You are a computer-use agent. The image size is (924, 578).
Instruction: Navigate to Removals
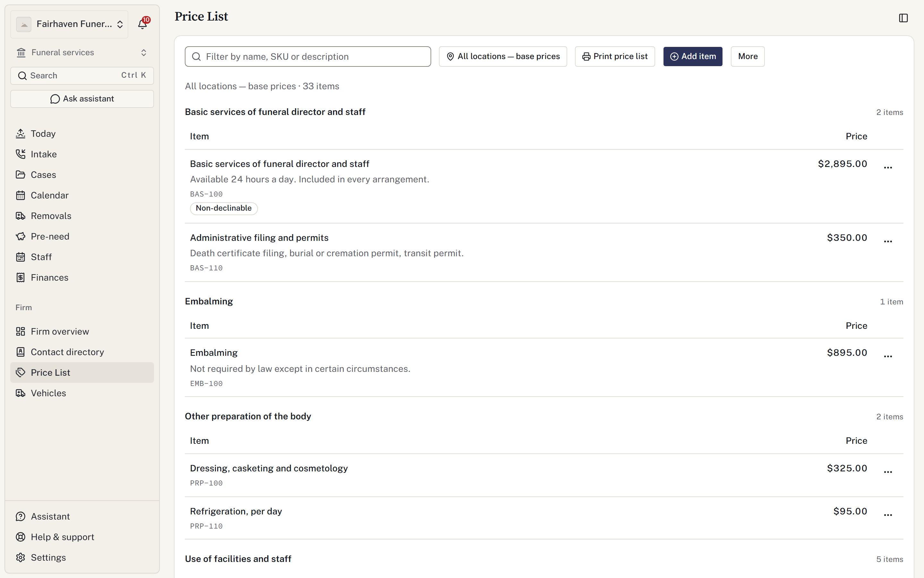(x=82, y=216)
